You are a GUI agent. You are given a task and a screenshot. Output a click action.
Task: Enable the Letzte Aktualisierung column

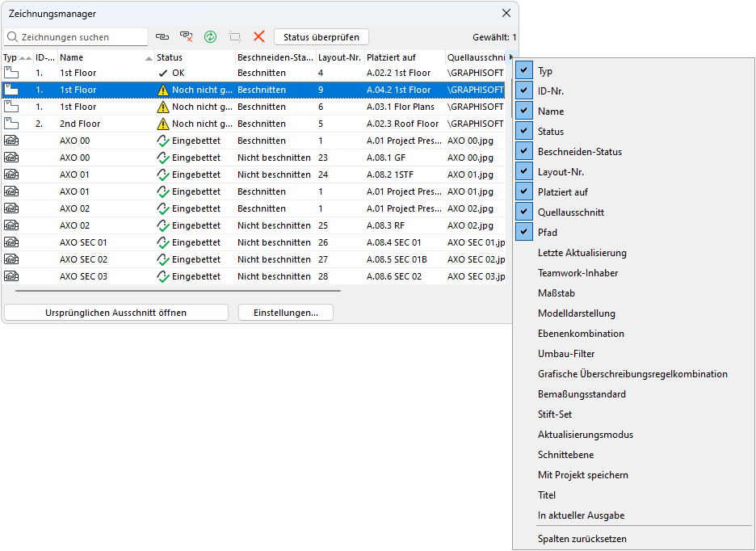(x=582, y=253)
